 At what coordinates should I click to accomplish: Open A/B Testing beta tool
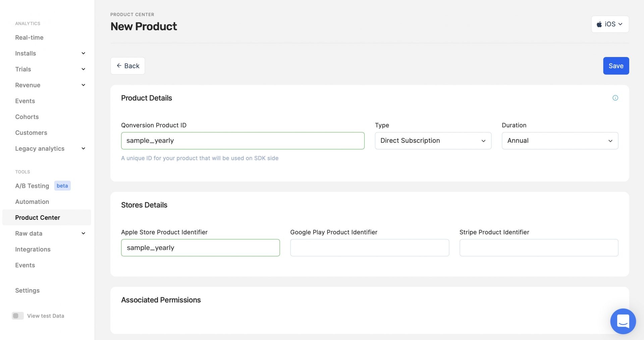(x=32, y=185)
